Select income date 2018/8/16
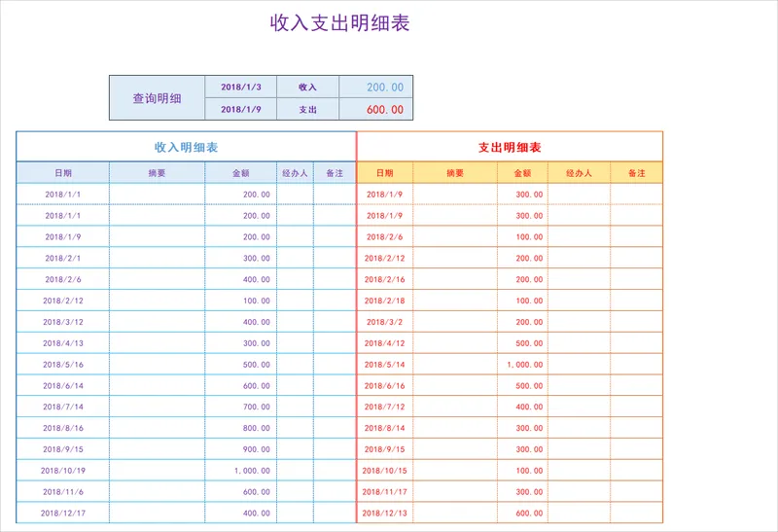778x532 pixels. (x=63, y=428)
